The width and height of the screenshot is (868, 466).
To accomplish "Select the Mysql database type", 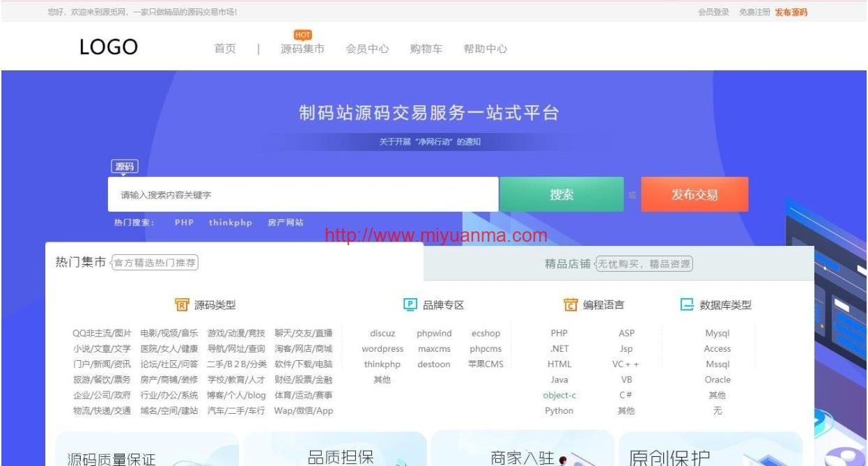I will [x=718, y=333].
